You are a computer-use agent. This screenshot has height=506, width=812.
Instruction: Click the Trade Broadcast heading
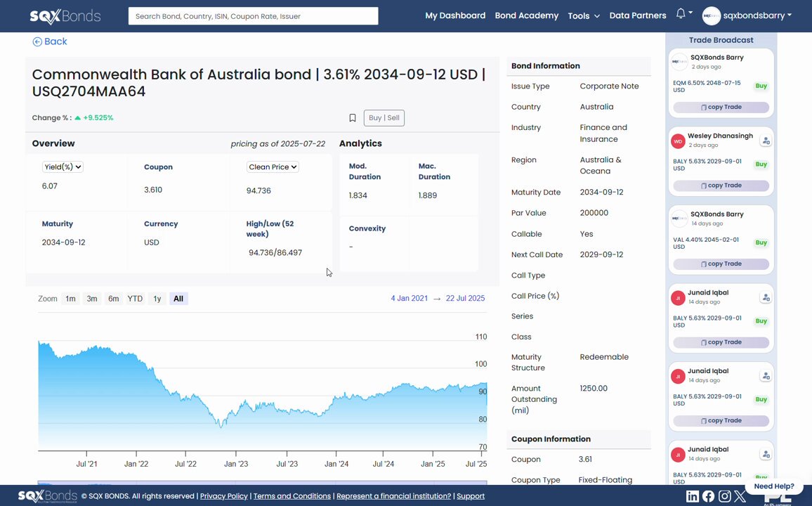(721, 40)
